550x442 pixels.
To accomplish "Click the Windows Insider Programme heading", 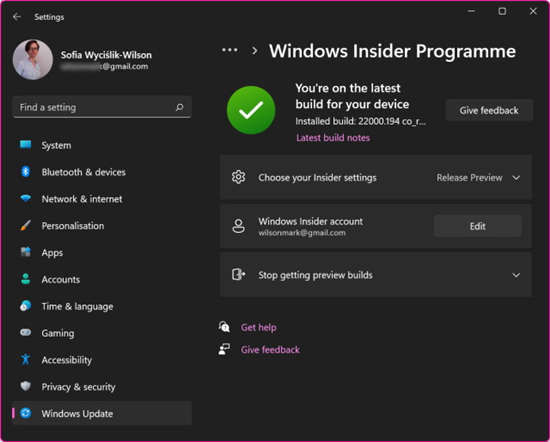I will (x=392, y=51).
